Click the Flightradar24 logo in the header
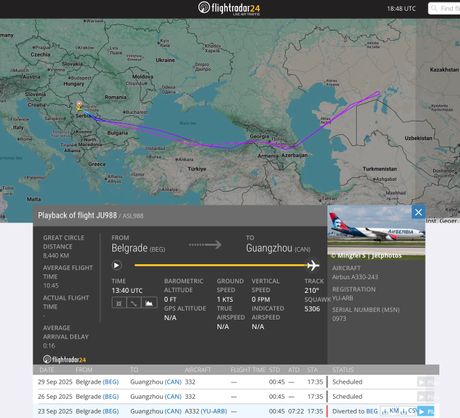The width and height of the screenshot is (460, 418). click(229, 8)
